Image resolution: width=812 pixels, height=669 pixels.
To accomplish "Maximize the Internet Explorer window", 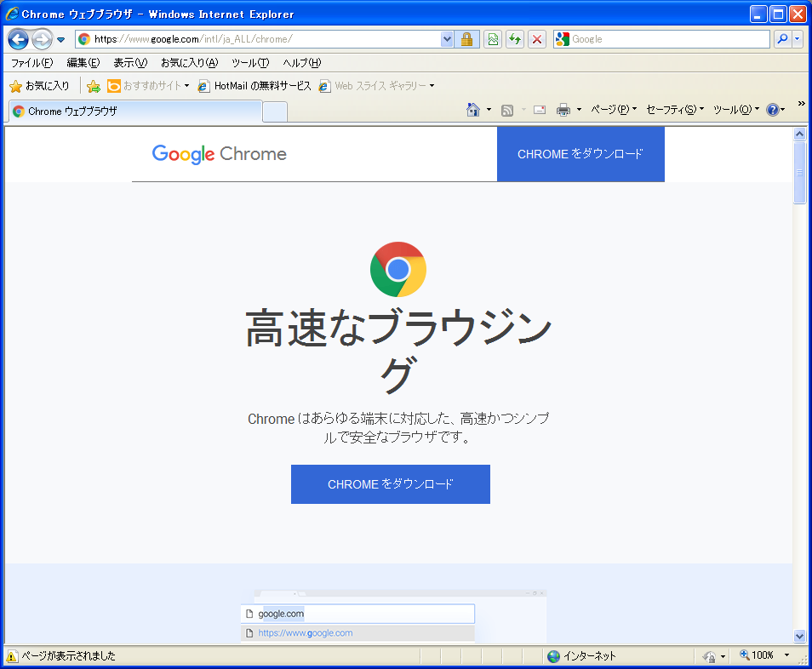I will 778,14.
